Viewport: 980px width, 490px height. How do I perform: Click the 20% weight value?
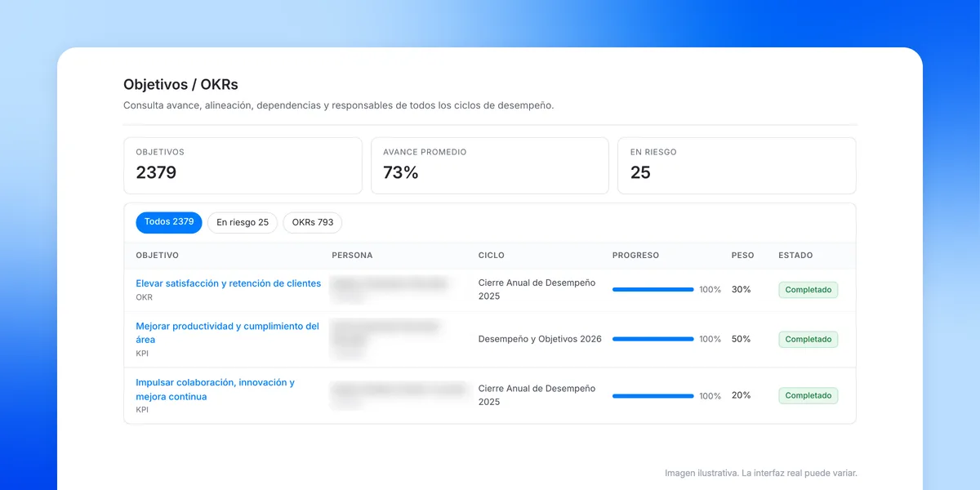(742, 395)
